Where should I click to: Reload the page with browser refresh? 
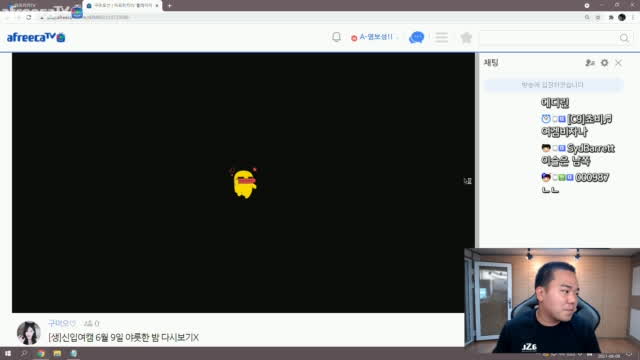pos(29,17)
